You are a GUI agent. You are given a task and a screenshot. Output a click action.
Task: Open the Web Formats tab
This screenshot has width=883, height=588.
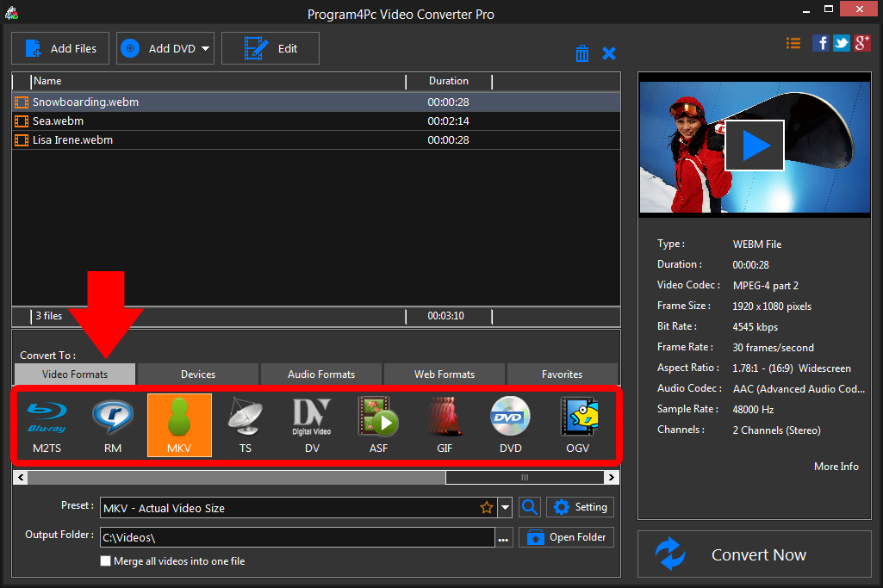[444, 374]
